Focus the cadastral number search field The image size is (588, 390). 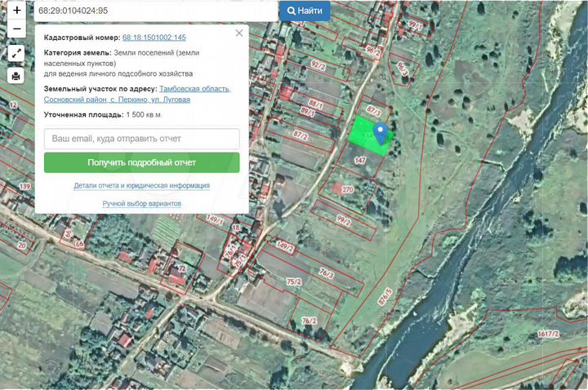pos(156,11)
